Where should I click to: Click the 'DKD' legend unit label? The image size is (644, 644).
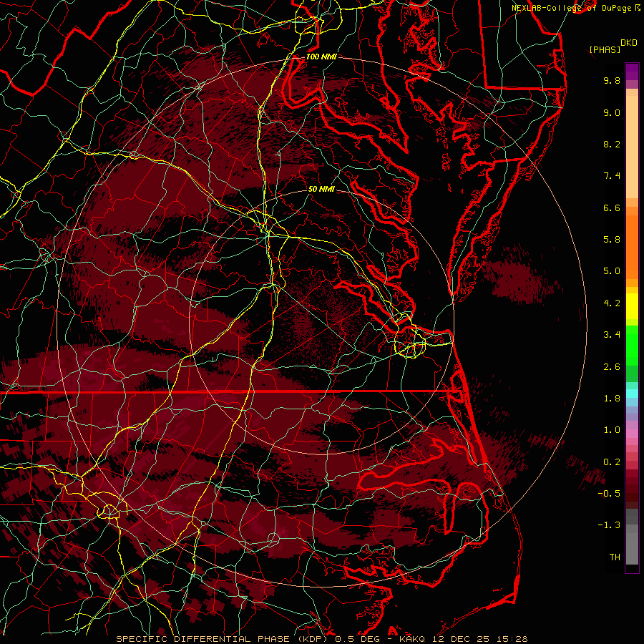pyautogui.click(x=628, y=43)
